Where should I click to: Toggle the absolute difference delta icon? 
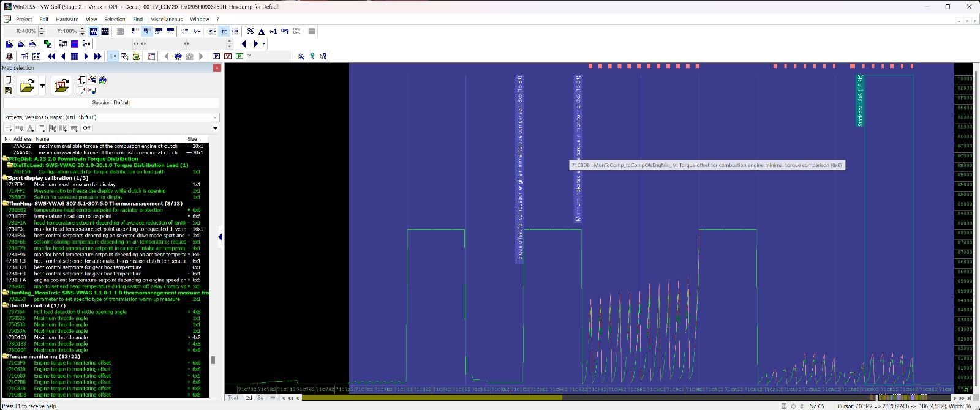coord(262,31)
